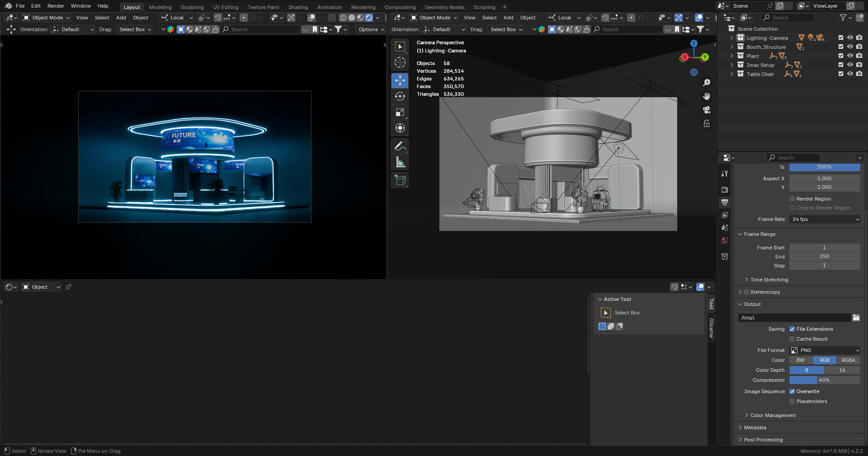
Task: Uncheck the Imac Setup collection checkbox
Action: click(x=841, y=65)
